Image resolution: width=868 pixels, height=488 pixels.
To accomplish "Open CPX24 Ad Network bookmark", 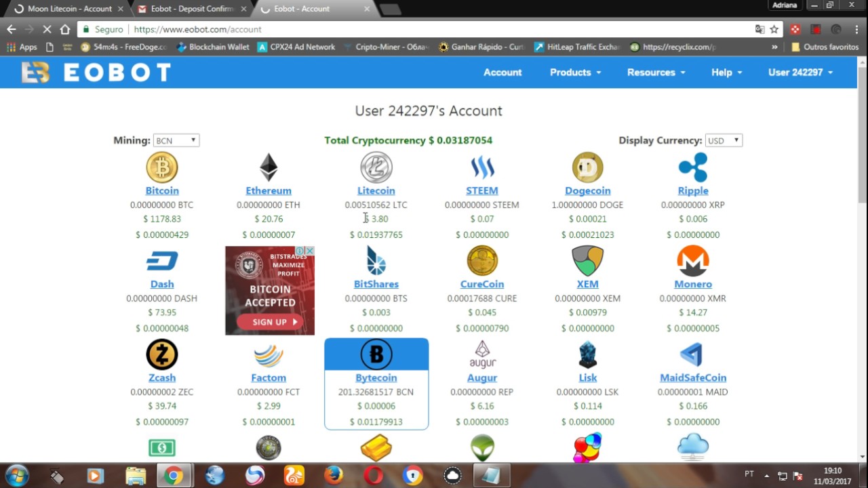I will coord(296,47).
